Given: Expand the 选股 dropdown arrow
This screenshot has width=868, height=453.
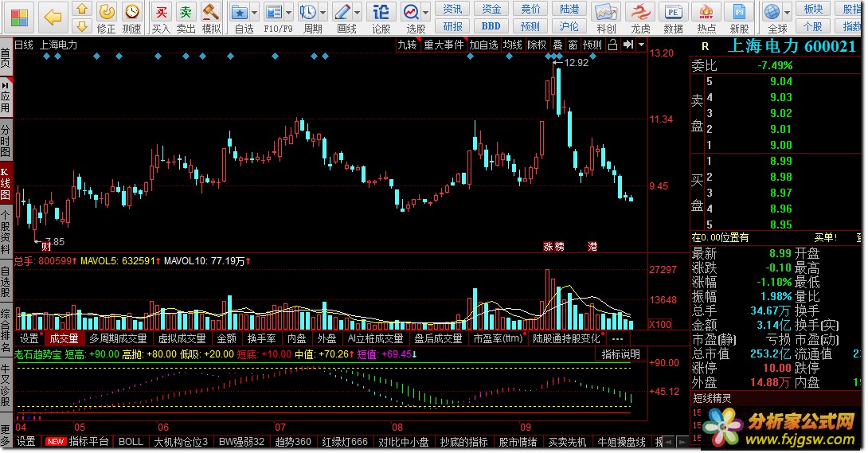Looking at the screenshot, I should click(426, 12).
